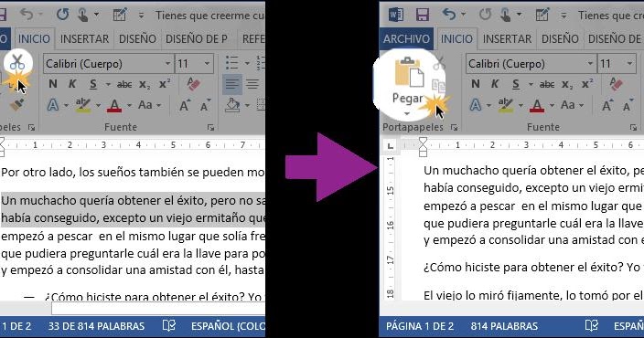Open text effects A in left window

click(x=52, y=105)
